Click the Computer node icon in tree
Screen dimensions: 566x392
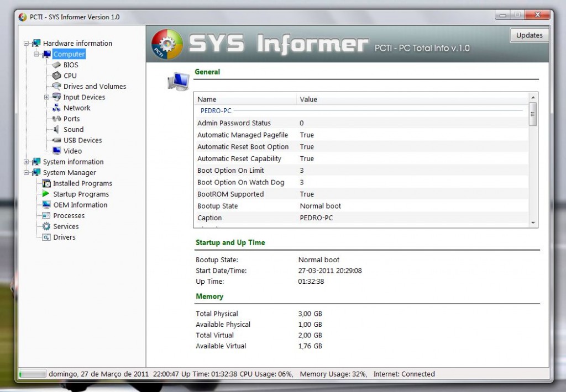pyautogui.click(x=46, y=54)
